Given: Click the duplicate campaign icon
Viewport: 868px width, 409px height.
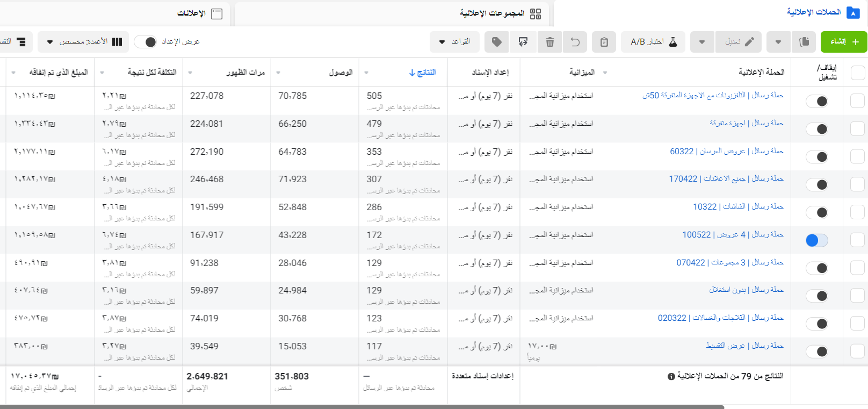Looking at the screenshot, I should point(804,42).
